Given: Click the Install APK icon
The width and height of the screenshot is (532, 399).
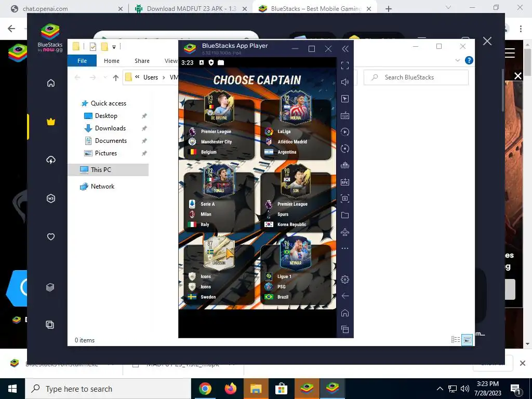Looking at the screenshot, I should pyautogui.click(x=345, y=182).
